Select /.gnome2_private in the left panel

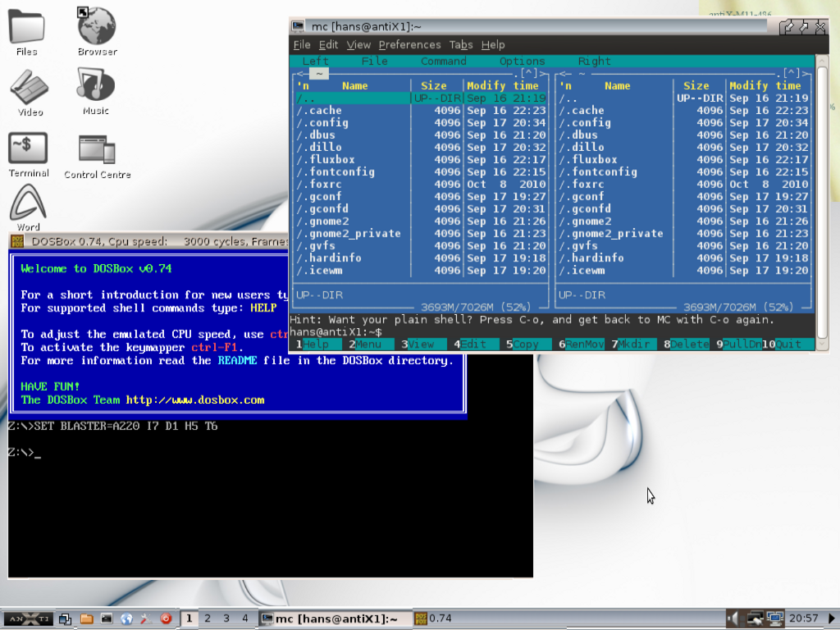pyautogui.click(x=421, y=234)
